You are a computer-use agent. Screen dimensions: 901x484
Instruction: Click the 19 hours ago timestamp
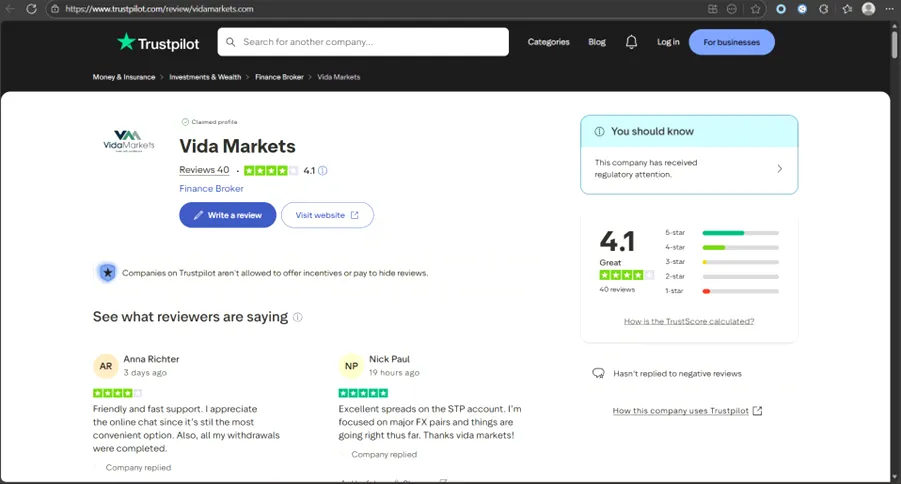click(394, 373)
